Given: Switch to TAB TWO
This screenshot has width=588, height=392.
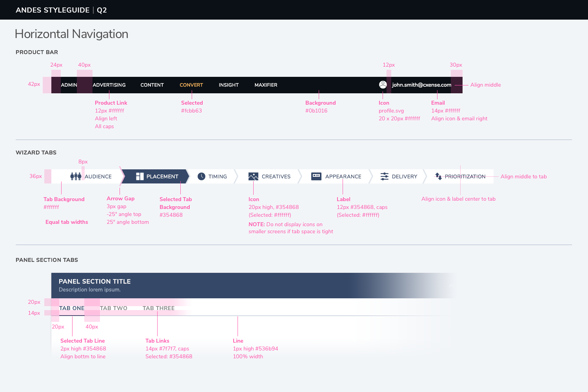Looking at the screenshot, I should tap(114, 308).
